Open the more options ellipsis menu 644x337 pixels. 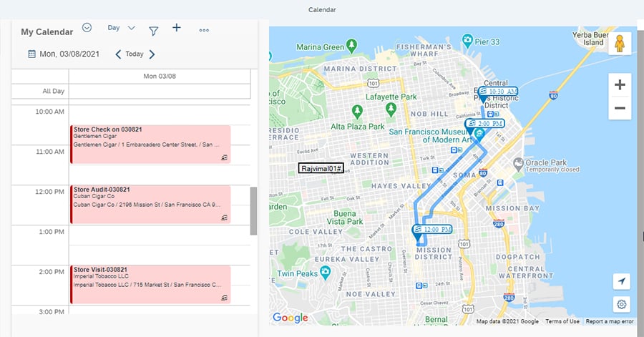(x=204, y=30)
